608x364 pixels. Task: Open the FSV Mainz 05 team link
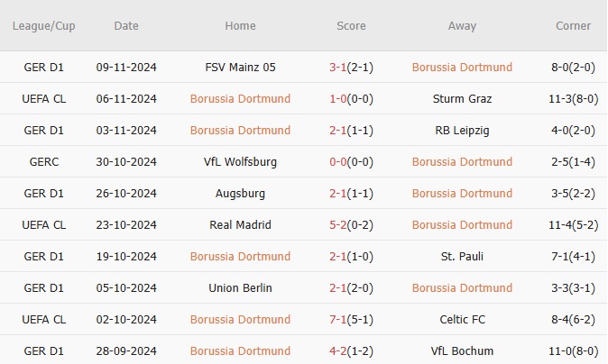pyautogui.click(x=241, y=67)
